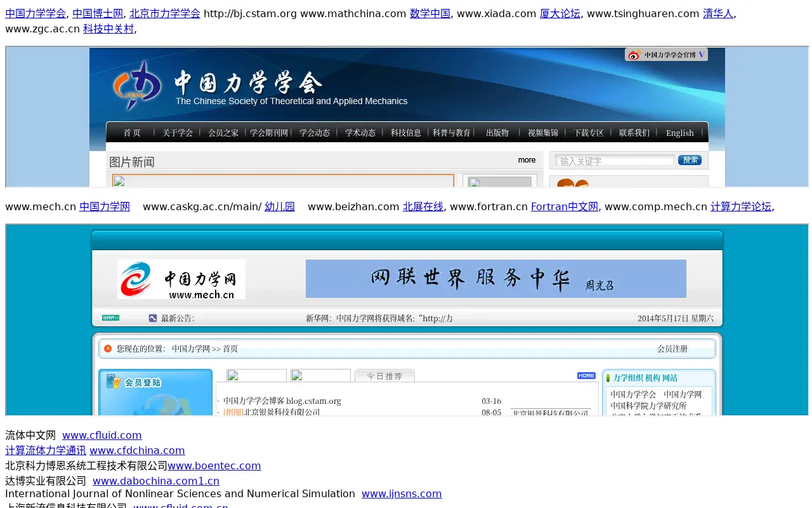Open the 中国博士网 link
This screenshot has height=508, width=812.
98,13
